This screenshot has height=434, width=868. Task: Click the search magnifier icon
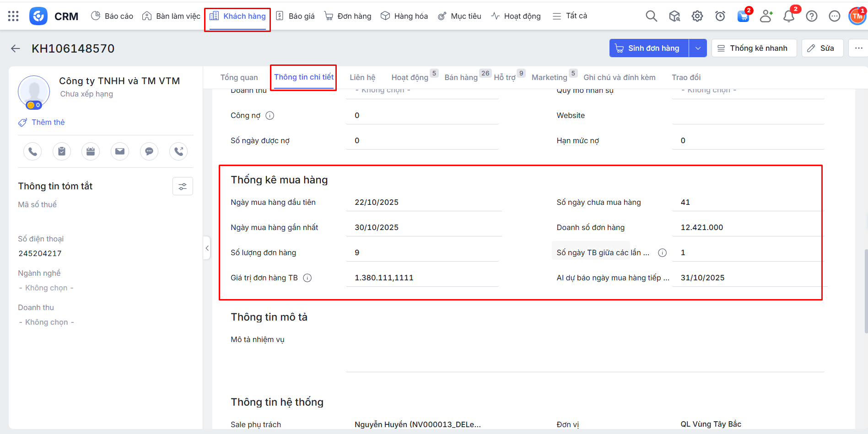click(651, 16)
